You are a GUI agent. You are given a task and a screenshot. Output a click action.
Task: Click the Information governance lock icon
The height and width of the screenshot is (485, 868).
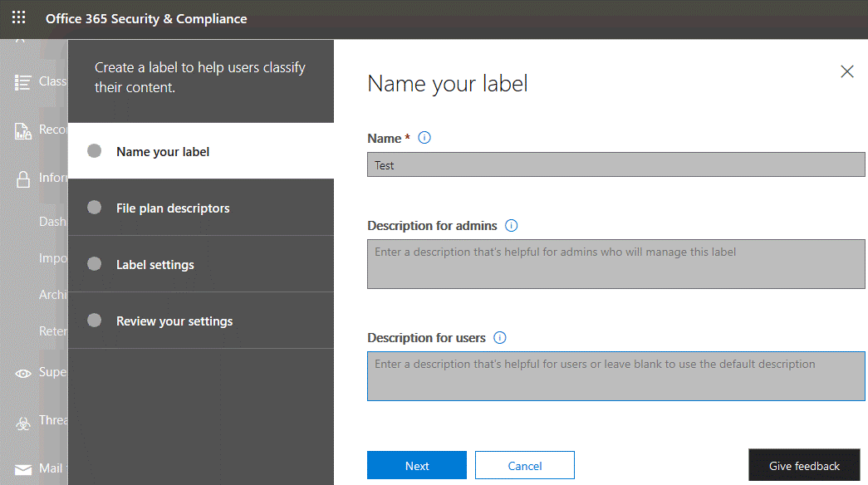[23, 179]
